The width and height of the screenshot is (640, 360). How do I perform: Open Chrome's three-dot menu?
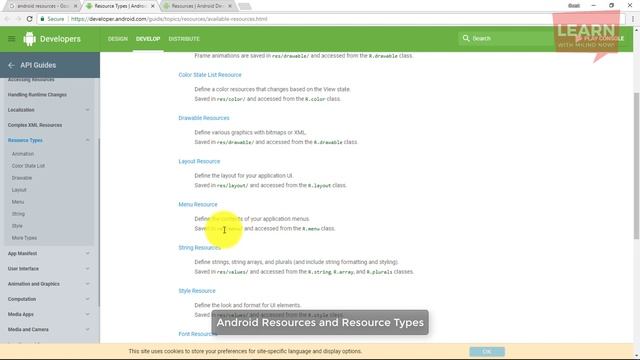pyautogui.click(x=633, y=19)
